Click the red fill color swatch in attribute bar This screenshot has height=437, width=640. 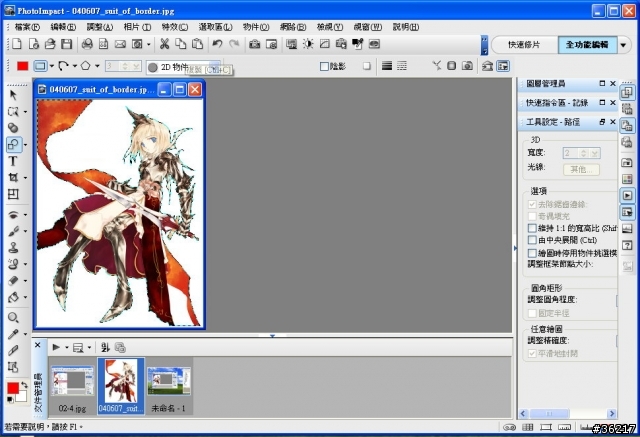22,66
